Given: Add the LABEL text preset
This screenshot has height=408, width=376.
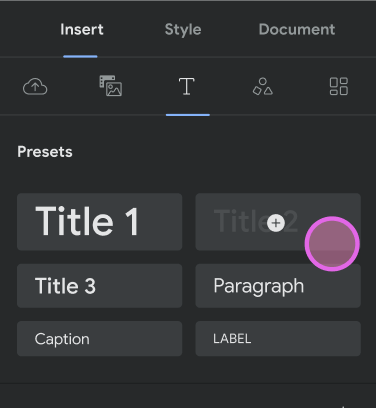Looking at the screenshot, I should point(278,339).
